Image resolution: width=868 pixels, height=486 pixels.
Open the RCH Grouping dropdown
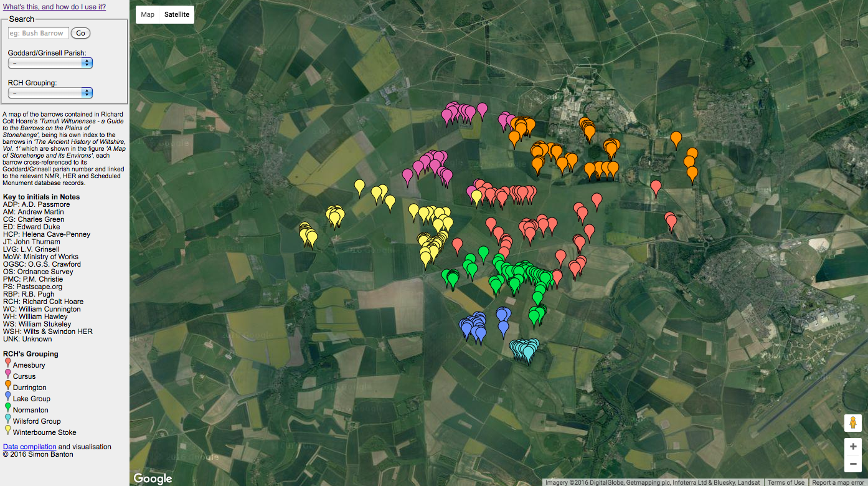click(x=50, y=93)
